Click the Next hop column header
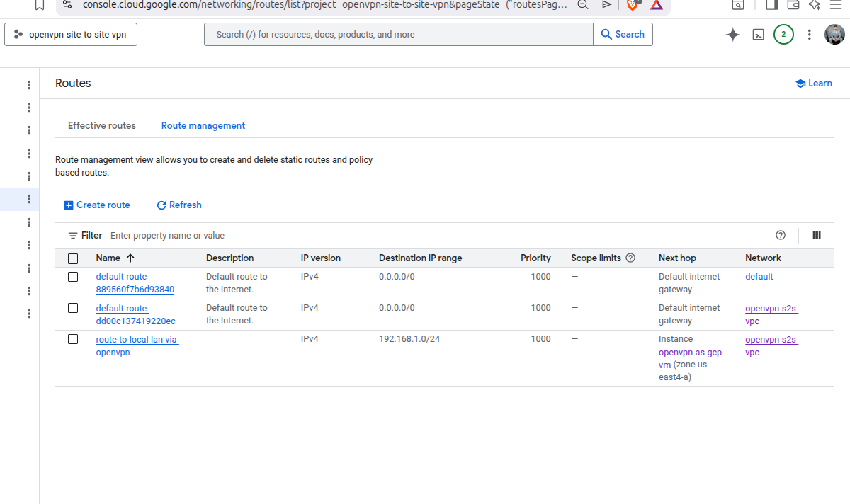This screenshot has width=850, height=504. (x=677, y=258)
